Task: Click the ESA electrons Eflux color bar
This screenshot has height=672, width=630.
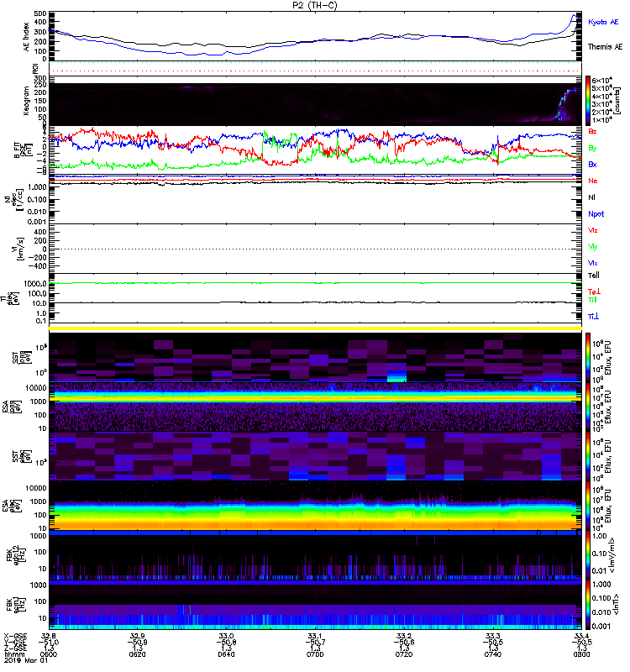Action: pos(588,506)
